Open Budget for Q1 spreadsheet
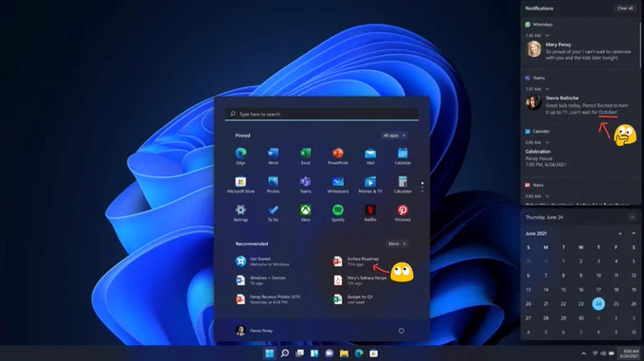 click(x=353, y=299)
